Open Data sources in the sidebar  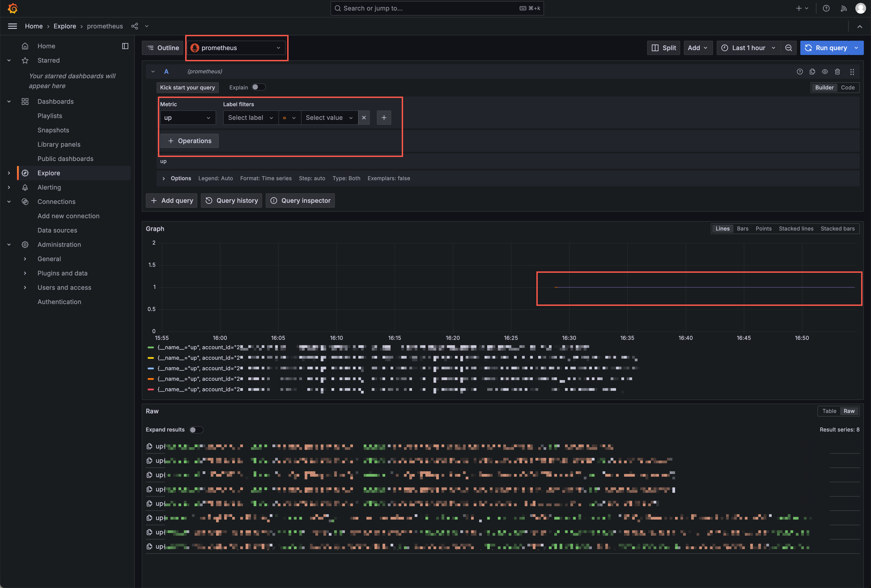(x=57, y=230)
